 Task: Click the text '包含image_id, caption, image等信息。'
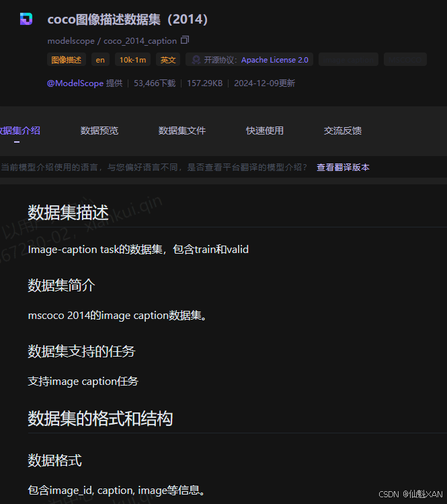click(116, 490)
